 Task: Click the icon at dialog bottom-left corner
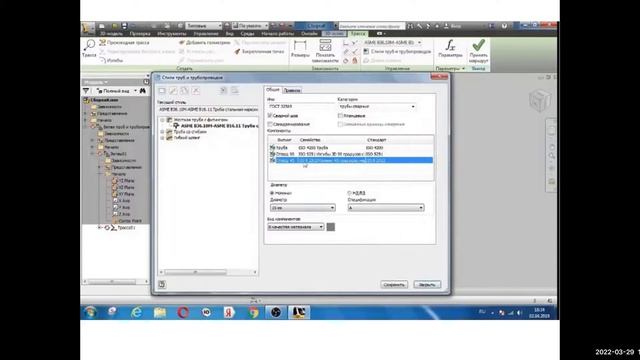(x=162, y=284)
